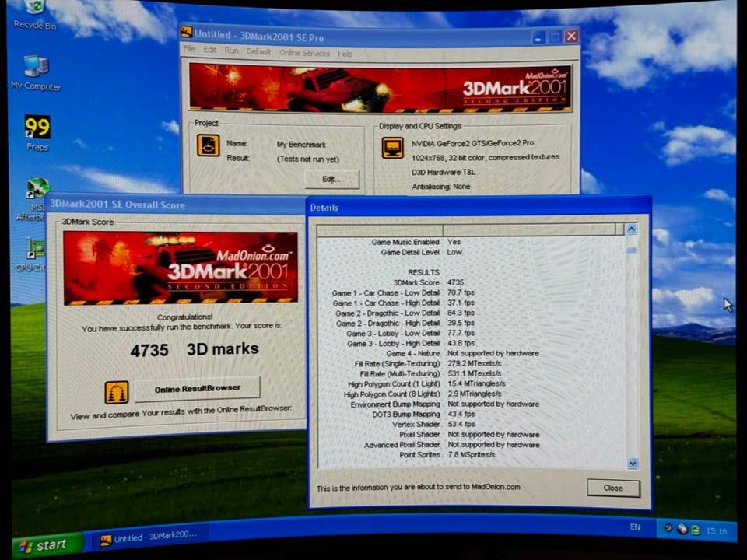The height and width of the screenshot is (560, 747).
Task: Click the green network tray icon
Action: click(x=696, y=530)
